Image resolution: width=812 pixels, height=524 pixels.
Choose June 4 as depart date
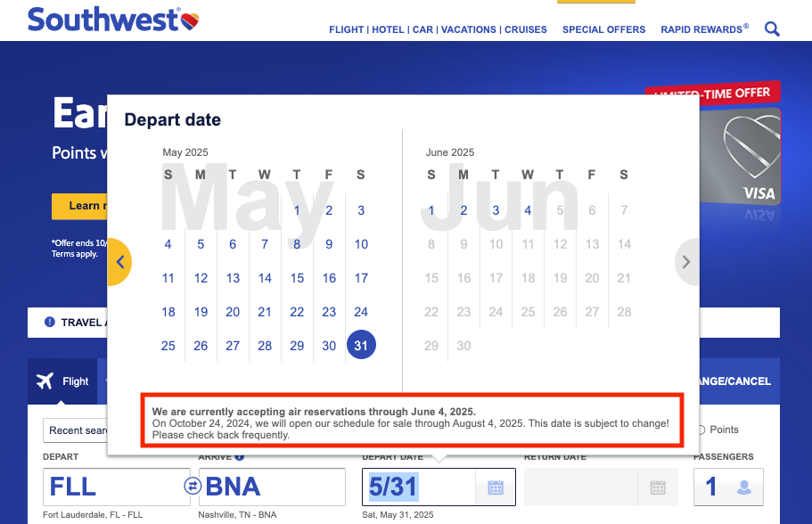(528, 211)
